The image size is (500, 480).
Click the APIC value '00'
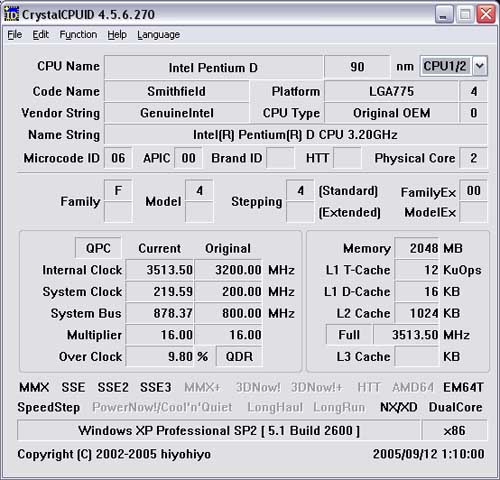click(x=188, y=158)
